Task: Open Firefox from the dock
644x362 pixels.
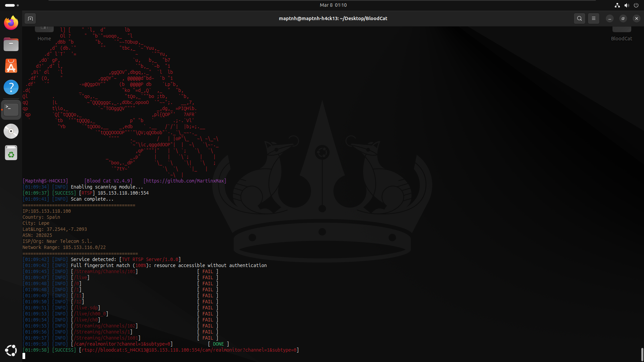Action: click(x=11, y=23)
